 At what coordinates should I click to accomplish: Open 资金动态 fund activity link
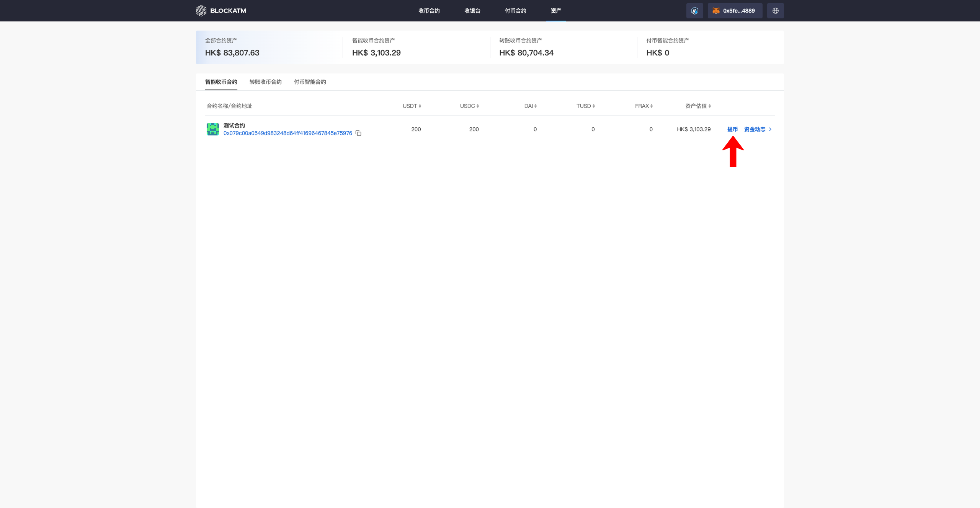point(755,129)
